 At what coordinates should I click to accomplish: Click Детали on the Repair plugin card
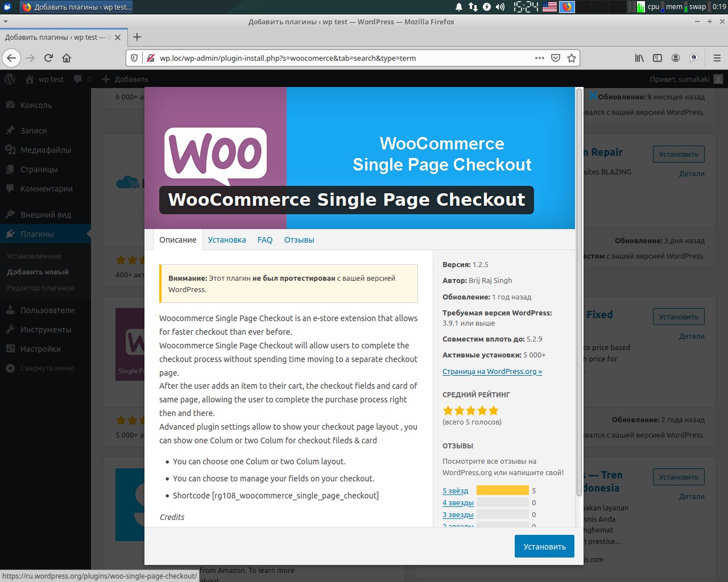pyautogui.click(x=692, y=174)
